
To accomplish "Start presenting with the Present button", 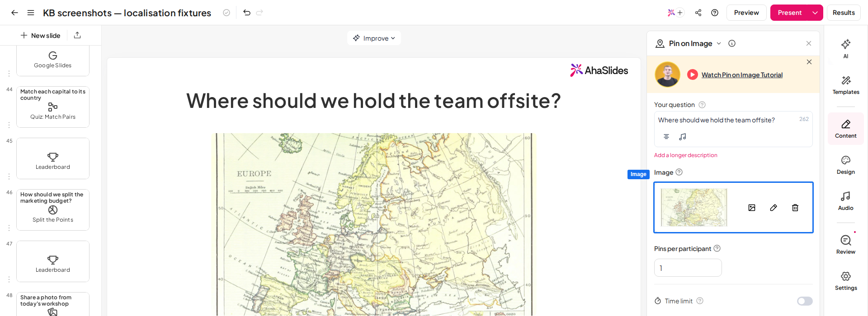I will click(x=790, y=13).
